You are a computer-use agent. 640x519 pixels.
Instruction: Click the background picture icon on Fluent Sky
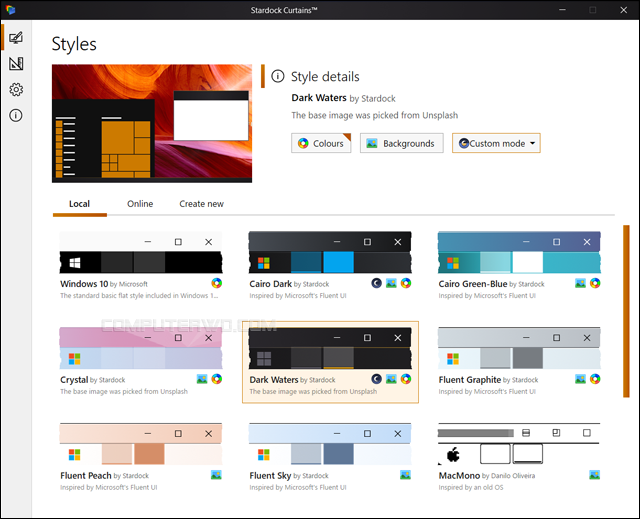[405, 475]
